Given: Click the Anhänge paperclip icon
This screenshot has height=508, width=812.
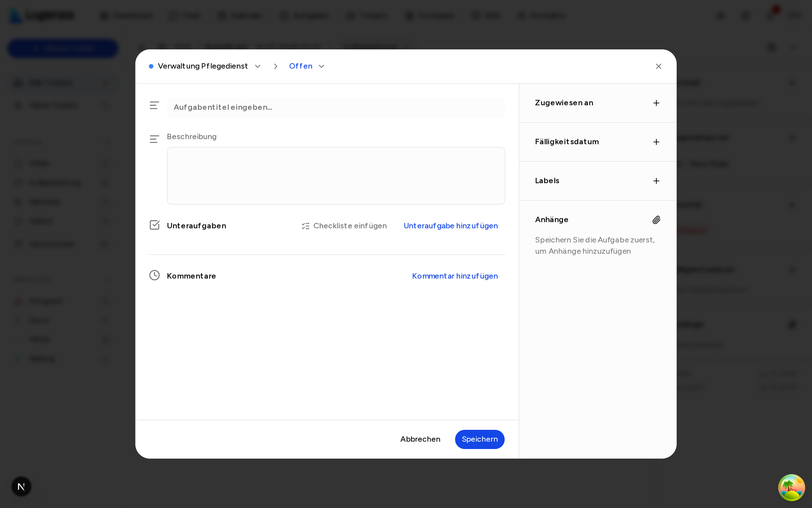Looking at the screenshot, I should (x=656, y=220).
